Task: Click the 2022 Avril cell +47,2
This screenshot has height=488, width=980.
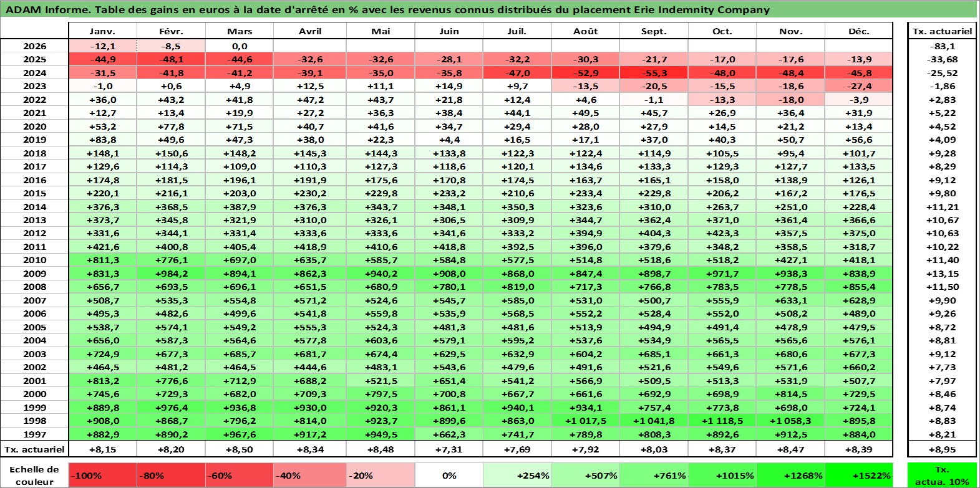Action: (310, 100)
